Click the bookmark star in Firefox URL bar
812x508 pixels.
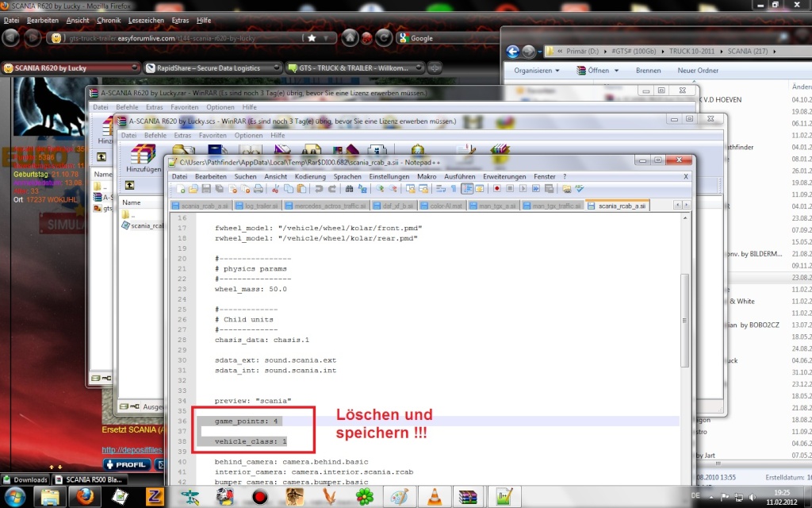coord(312,38)
